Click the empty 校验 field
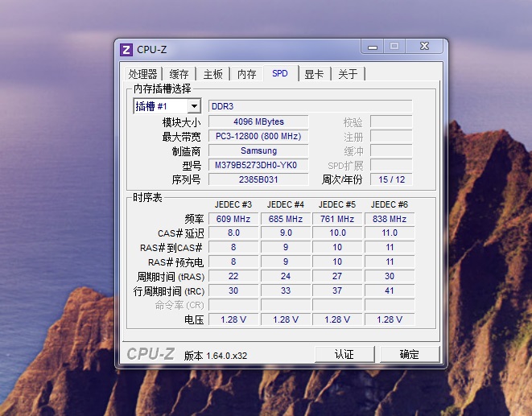 click(x=391, y=122)
